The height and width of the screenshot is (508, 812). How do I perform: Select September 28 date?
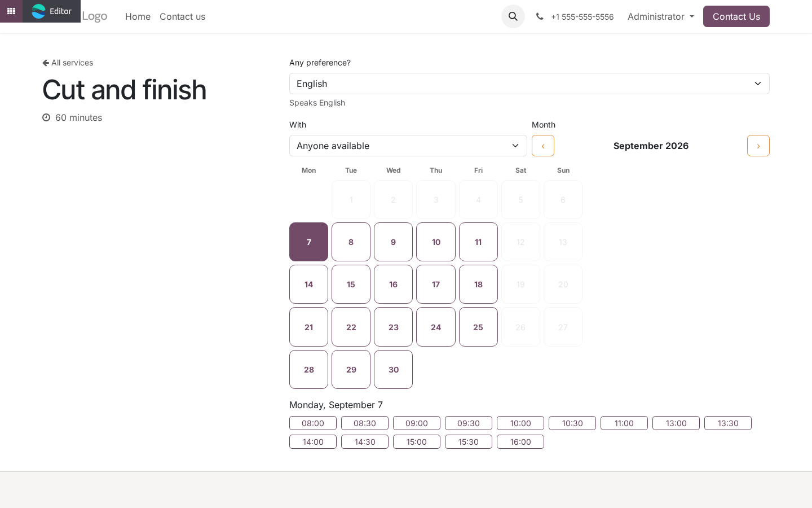[308, 370]
